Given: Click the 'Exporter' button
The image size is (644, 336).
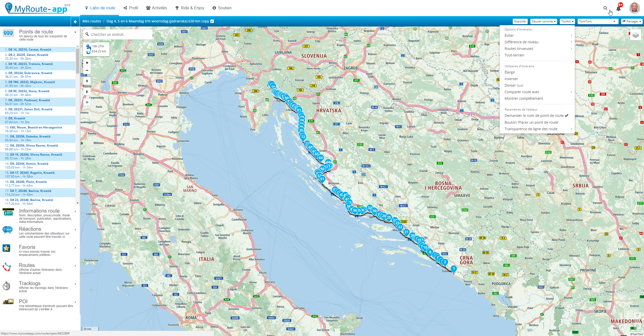Looking at the screenshot, I should (520, 21).
